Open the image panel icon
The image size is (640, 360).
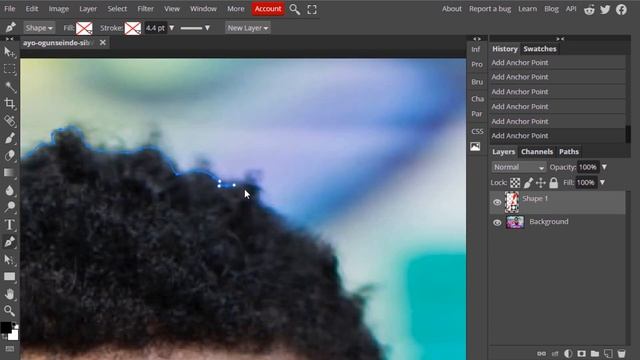(x=475, y=147)
